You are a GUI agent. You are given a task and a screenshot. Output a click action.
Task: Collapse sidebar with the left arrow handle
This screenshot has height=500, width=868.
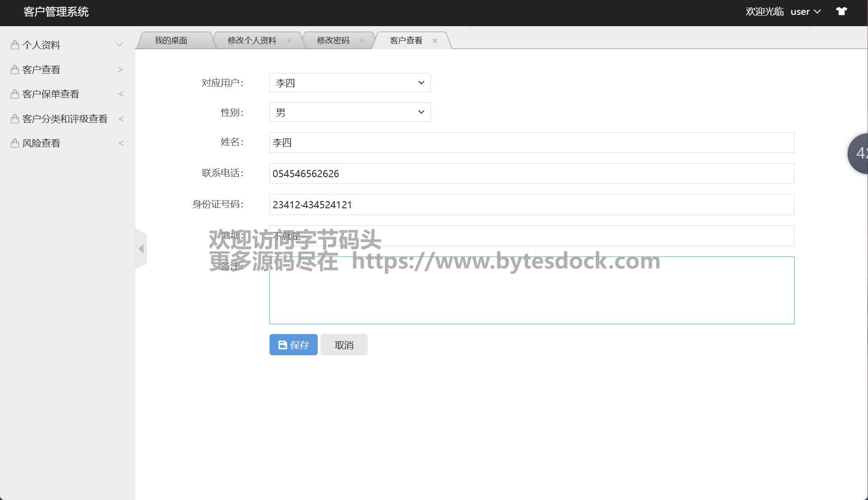pyautogui.click(x=141, y=249)
